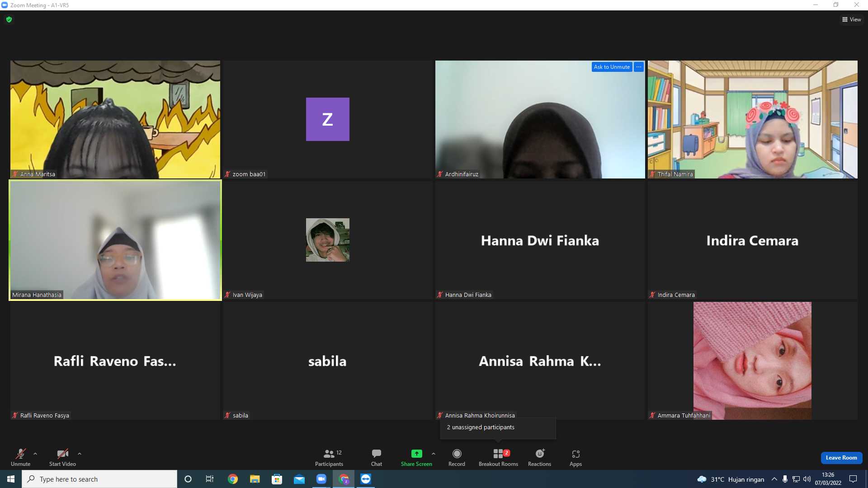Start recording with the Record button
The width and height of the screenshot is (868, 488).
tap(457, 457)
